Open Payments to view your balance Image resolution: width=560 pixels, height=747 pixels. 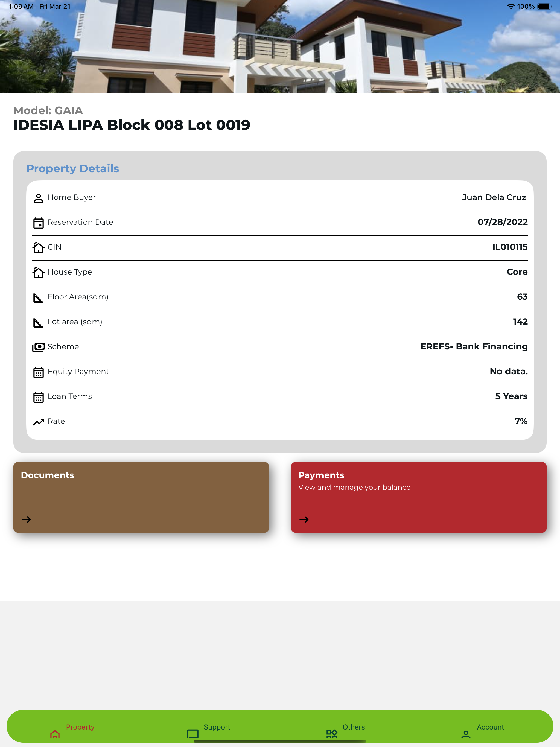(418, 497)
